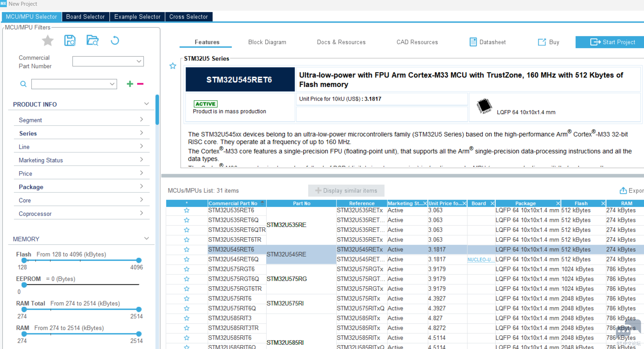
Task: Expand the Core filter
Action: [141, 200]
